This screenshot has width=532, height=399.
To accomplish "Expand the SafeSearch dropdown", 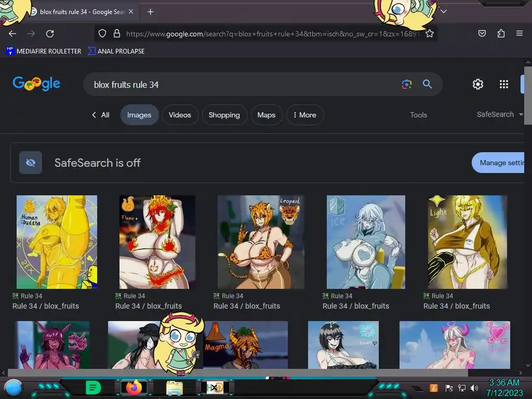I will pos(499,115).
